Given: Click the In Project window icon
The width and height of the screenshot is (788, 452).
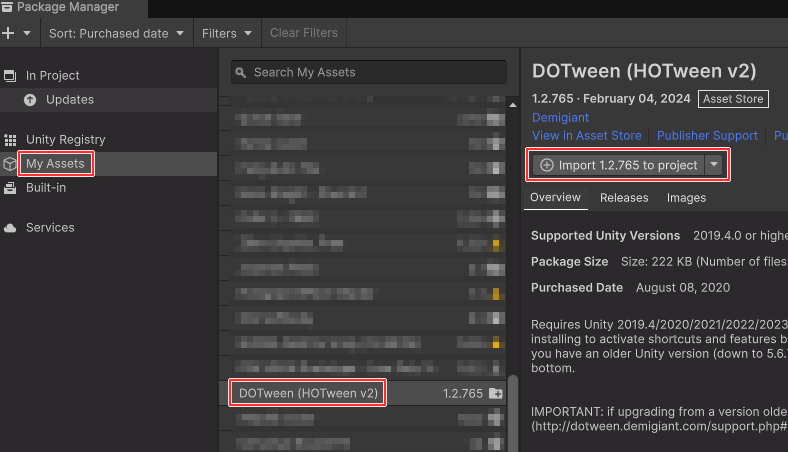Looking at the screenshot, I should [11, 76].
